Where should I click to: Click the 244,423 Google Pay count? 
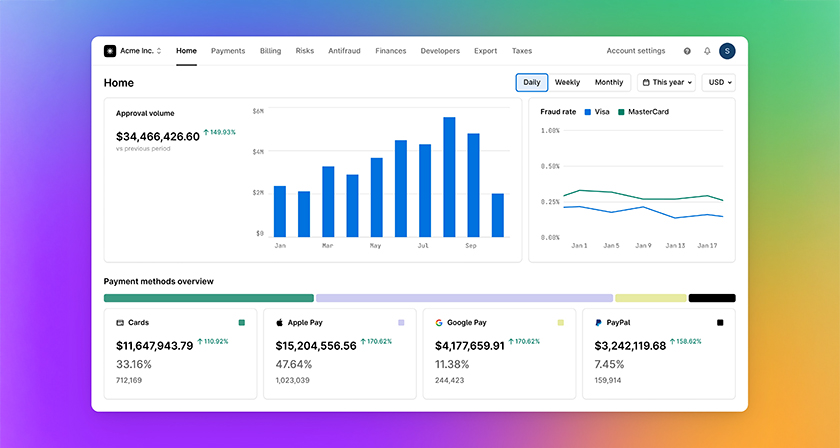point(449,380)
